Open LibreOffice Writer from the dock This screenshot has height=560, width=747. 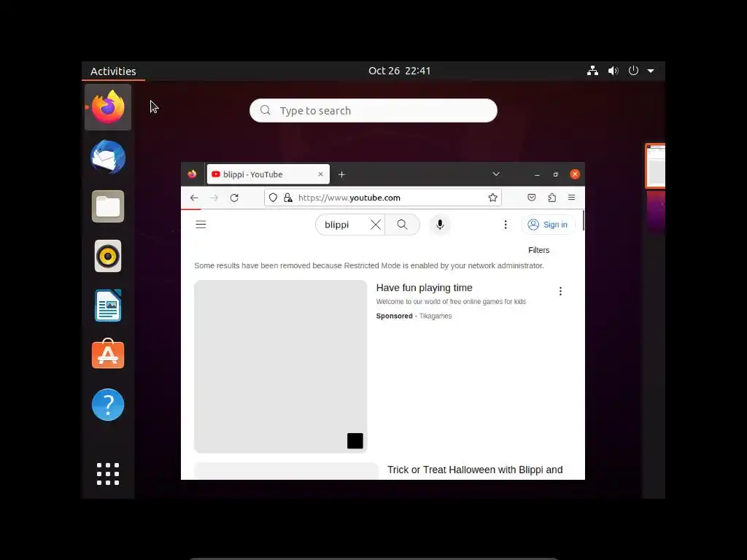point(108,306)
